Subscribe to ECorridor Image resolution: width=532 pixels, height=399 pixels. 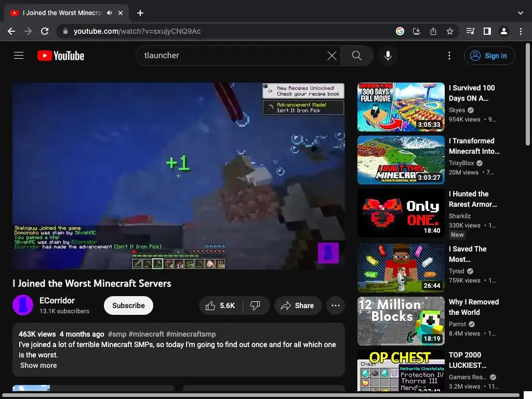(x=128, y=305)
